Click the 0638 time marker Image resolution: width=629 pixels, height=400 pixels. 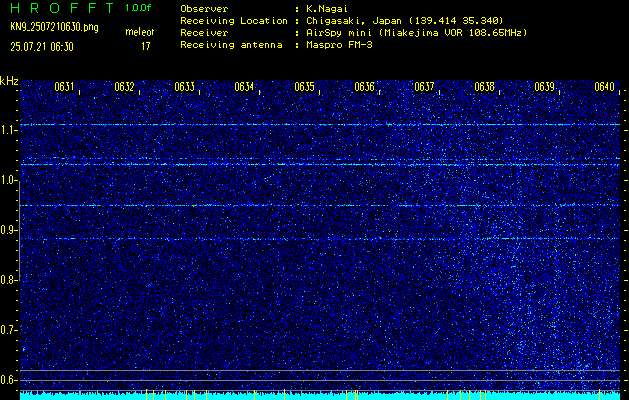coord(484,87)
